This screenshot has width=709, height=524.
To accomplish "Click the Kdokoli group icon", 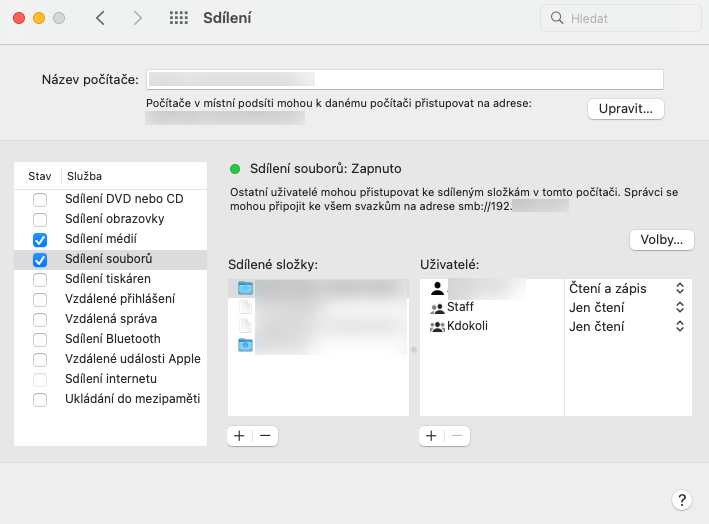I will (437, 327).
